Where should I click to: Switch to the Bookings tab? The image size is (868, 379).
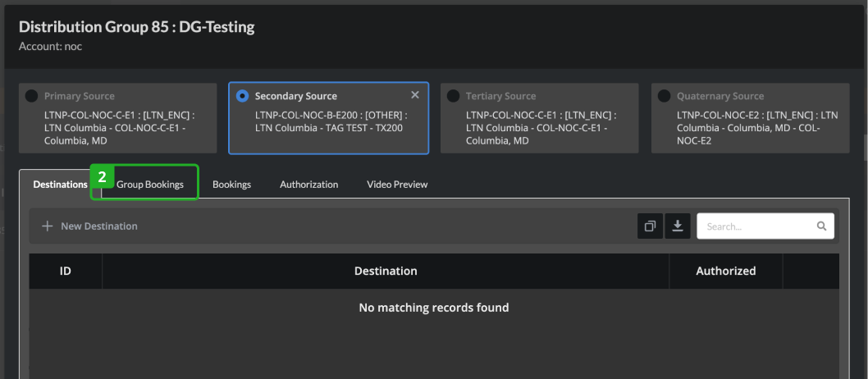231,185
